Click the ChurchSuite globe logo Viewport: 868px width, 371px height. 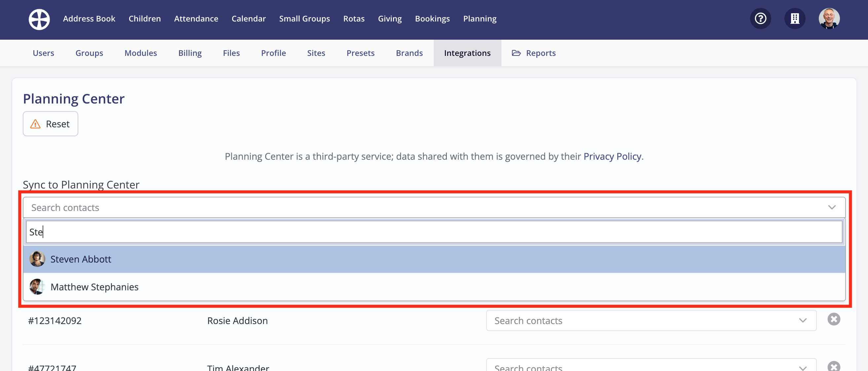(39, 19)
